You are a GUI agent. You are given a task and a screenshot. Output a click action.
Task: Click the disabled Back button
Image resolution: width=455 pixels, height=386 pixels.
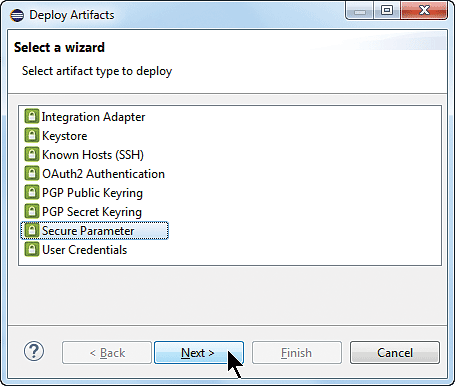107,353
